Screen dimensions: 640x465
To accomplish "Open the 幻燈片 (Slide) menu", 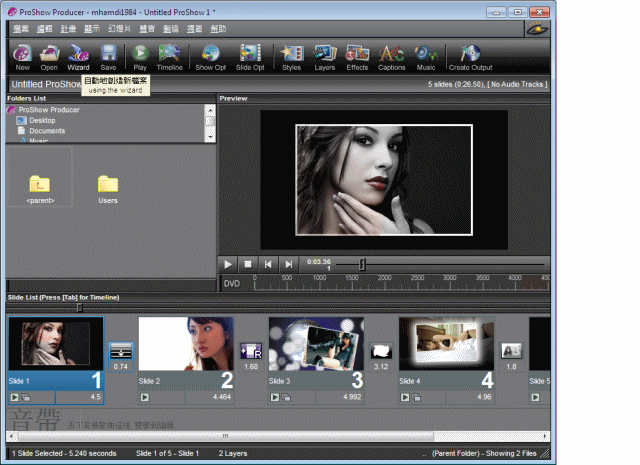I will 120,29.
